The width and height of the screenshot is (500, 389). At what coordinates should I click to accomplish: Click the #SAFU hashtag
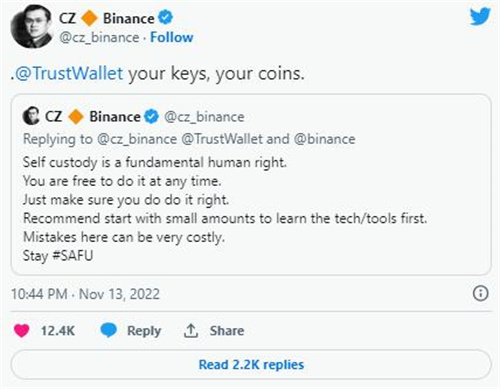click(x=73, y=256)
